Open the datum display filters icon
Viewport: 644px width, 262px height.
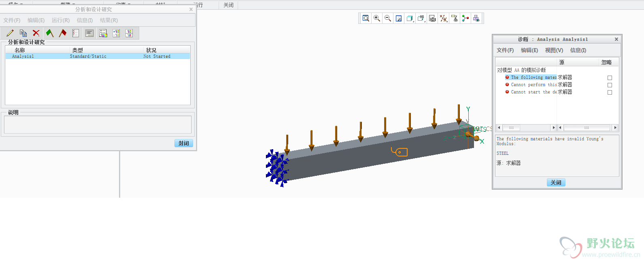tap(444, 18)
